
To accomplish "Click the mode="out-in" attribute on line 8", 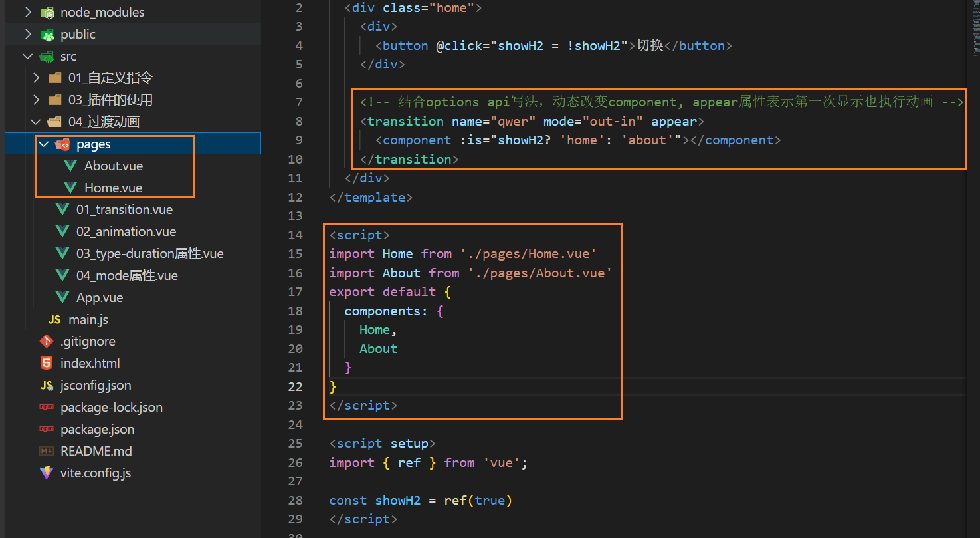I will pos(593,122).
